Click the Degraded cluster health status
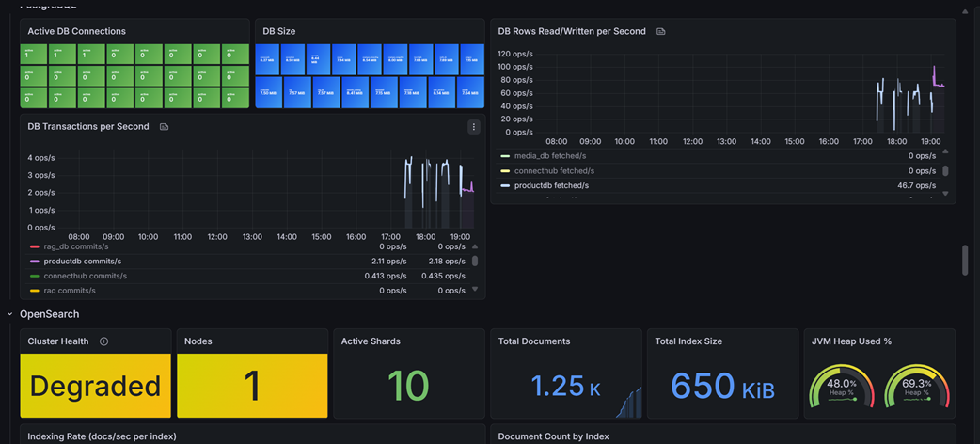This screenshot has width=980, height=444. coord(96,386)
